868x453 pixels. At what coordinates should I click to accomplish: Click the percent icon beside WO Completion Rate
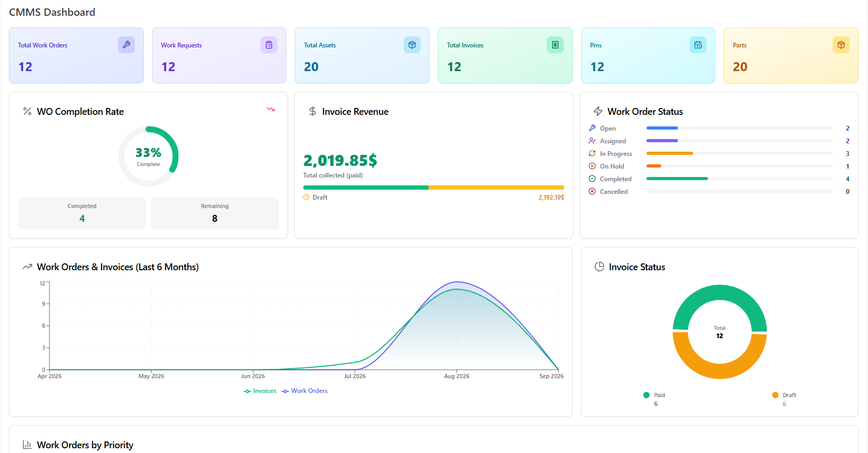coord(27,111)
